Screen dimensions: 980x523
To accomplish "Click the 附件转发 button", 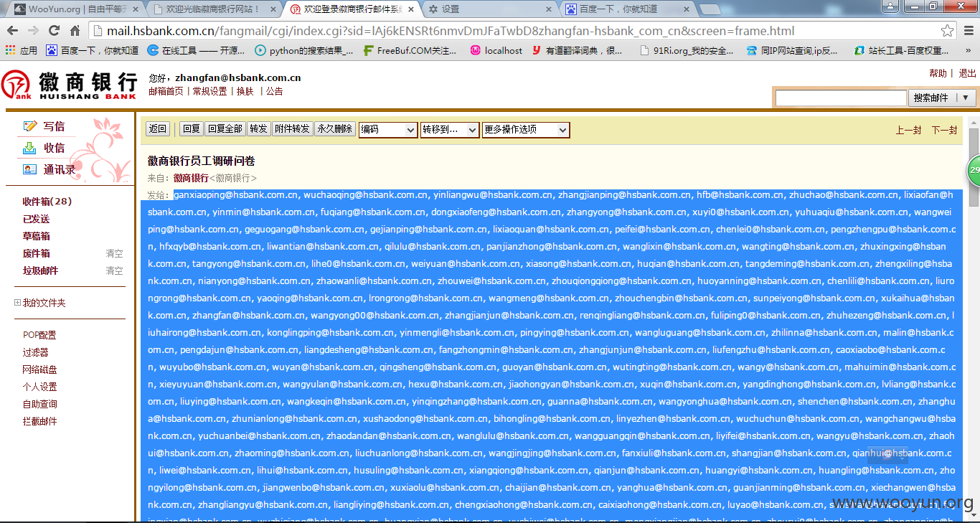I will click(292, 129).
